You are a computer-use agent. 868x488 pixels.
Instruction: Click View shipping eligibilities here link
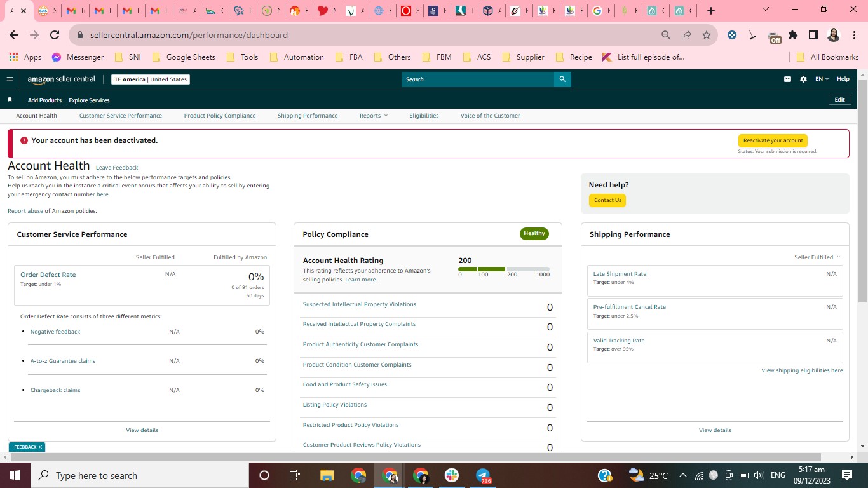(x=802, y=370)
